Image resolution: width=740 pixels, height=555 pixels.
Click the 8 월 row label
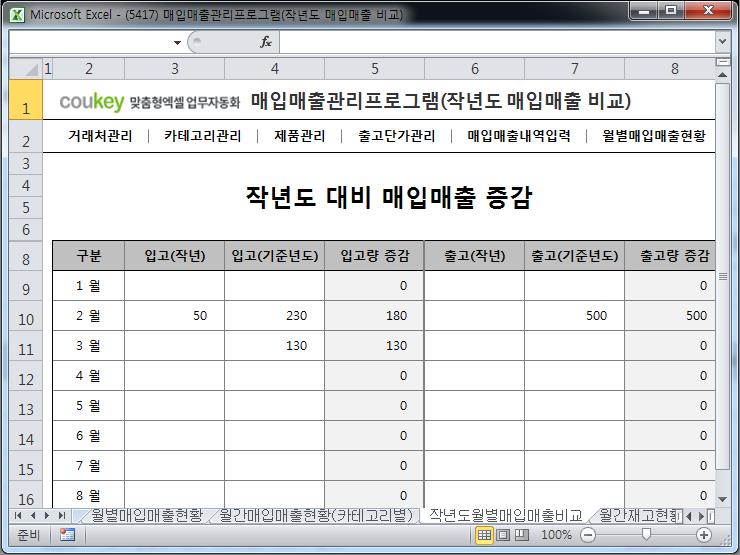[89, 495]
